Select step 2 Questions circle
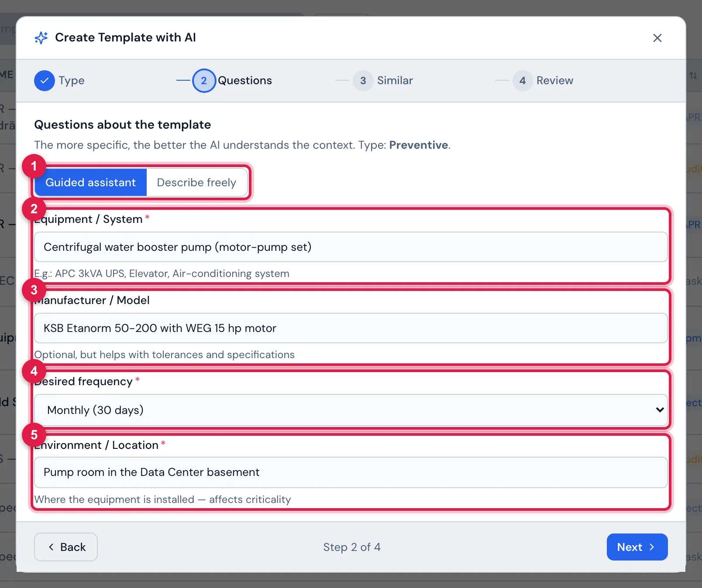This screenshot has width=702, height=588. (204, 81)
